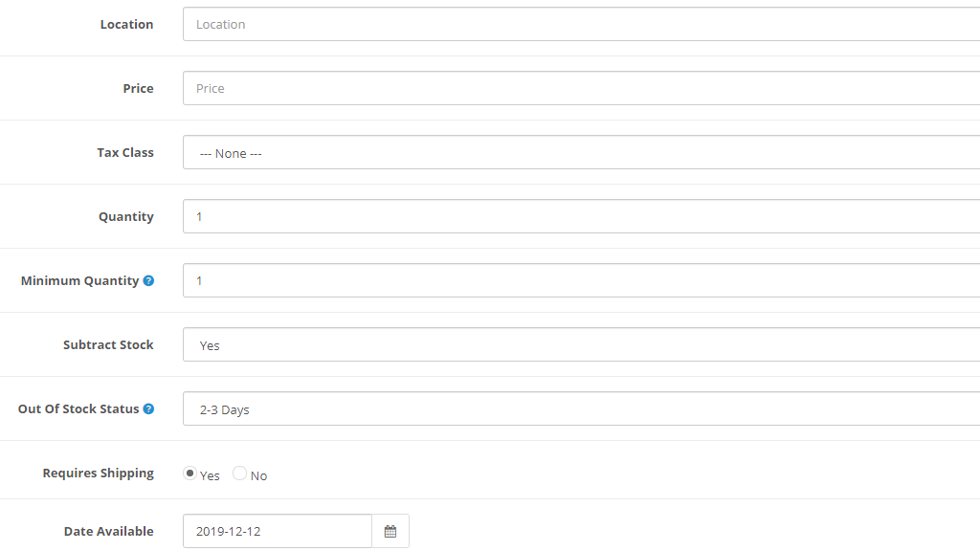The image size is (980, 551).
Task: Click inside the Location input field
Action: 479,24
